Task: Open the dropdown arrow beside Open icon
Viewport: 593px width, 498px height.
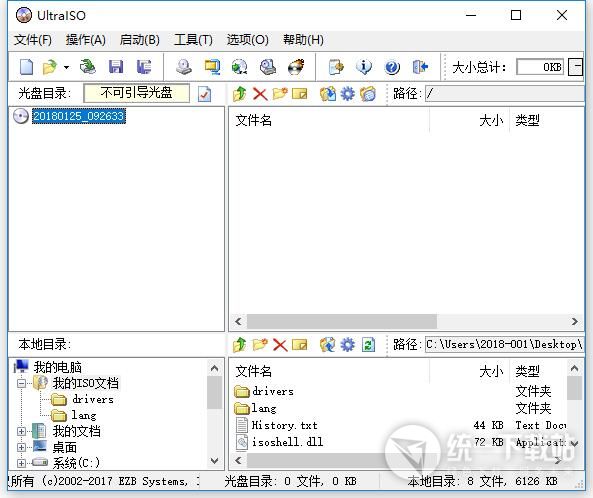Action: click(67, 68)
